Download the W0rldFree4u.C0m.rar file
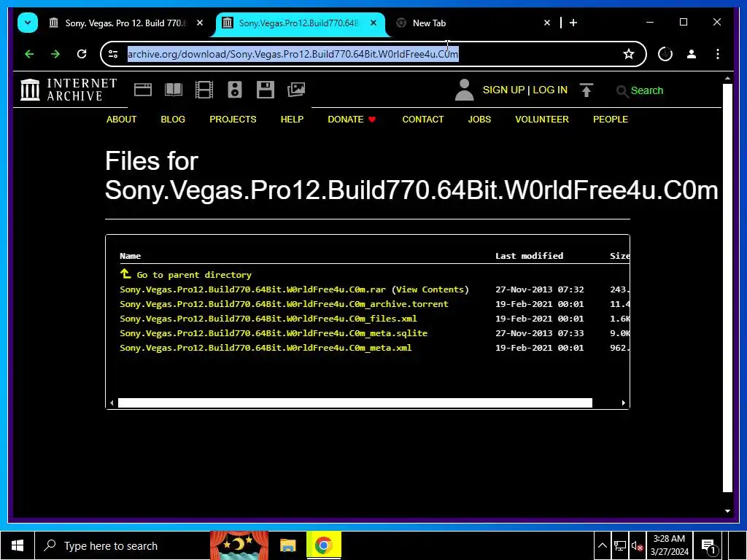747x560 pixels. [x=252, y=289]
